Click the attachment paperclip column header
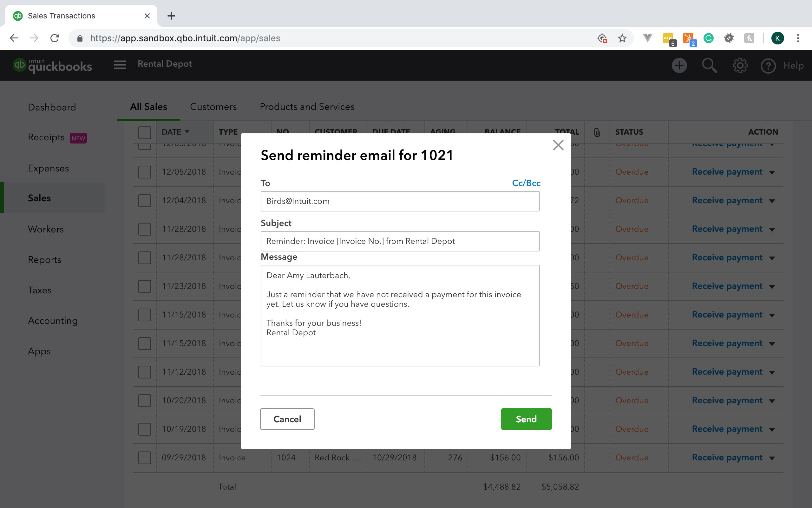 [x=597, y=132]
